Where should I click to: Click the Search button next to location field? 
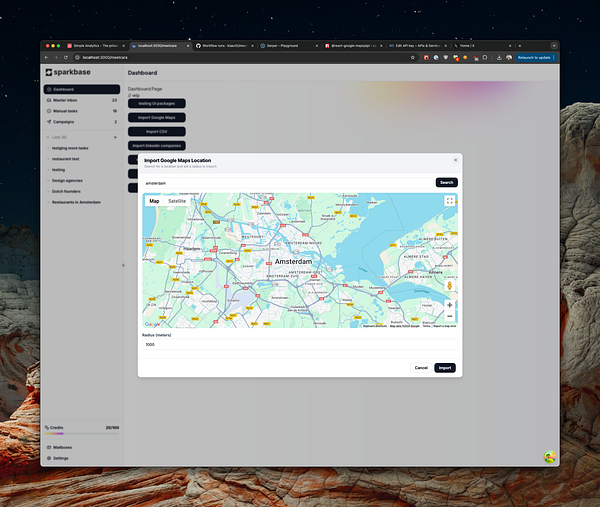point(447,183)
